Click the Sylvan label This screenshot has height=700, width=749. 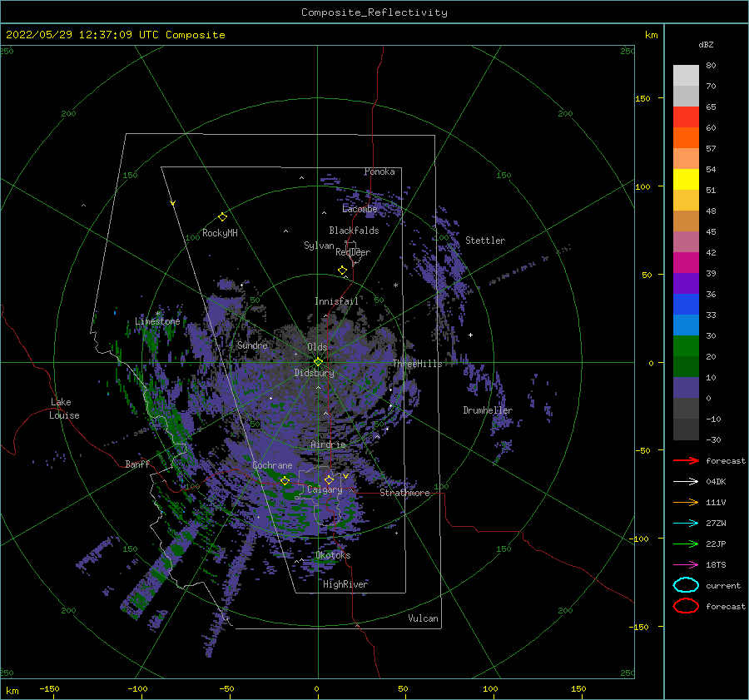point(319,246)
